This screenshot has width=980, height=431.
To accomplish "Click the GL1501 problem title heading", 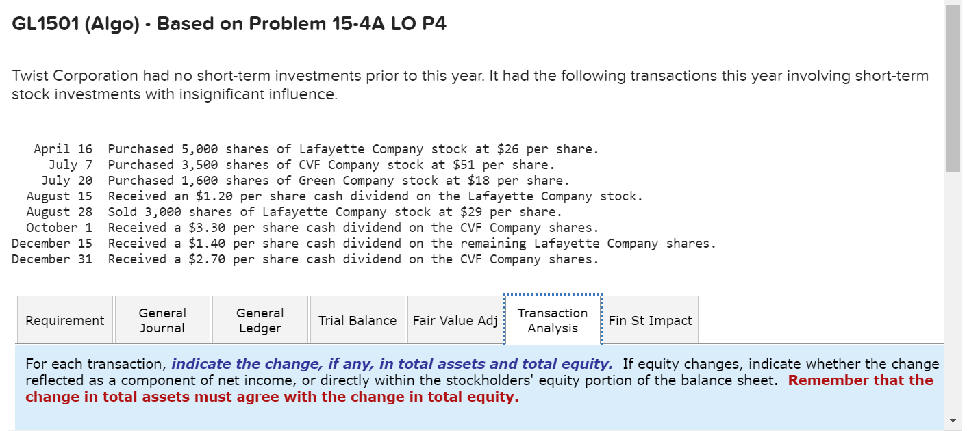I will point(228,23).
